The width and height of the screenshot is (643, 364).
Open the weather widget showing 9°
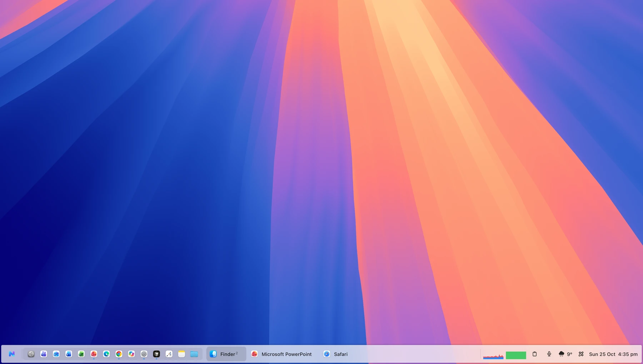tap(565, 354)
